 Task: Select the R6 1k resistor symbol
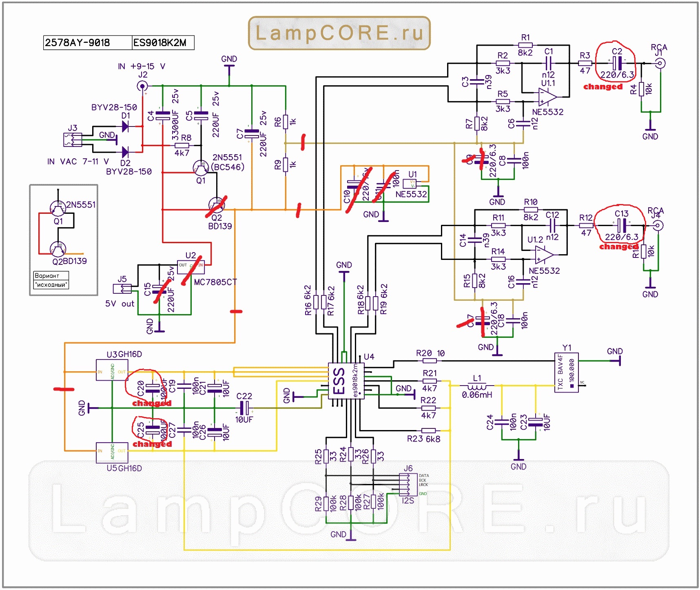286,122
